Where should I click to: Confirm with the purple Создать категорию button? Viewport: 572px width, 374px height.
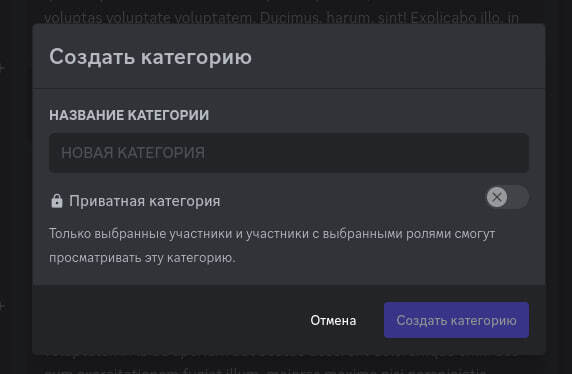click(x=456, y=320)
